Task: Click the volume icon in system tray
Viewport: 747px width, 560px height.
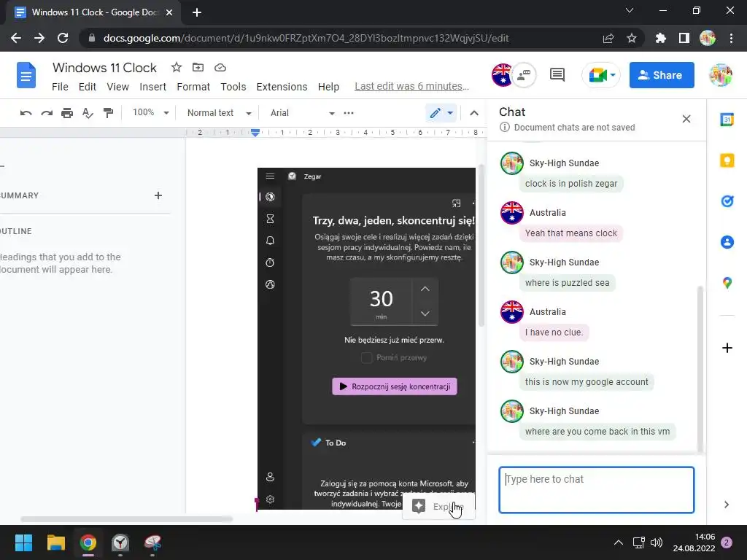Action: [x=657, y=542]
